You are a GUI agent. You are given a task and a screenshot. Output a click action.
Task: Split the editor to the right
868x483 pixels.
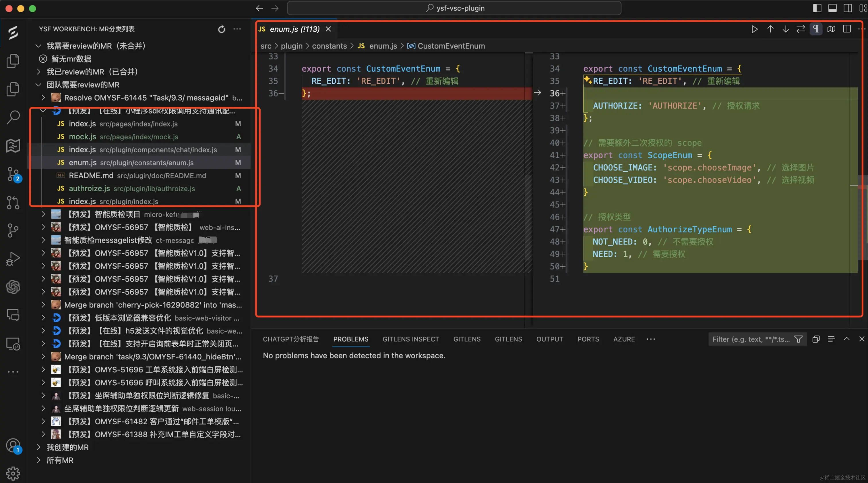(847, 29)
